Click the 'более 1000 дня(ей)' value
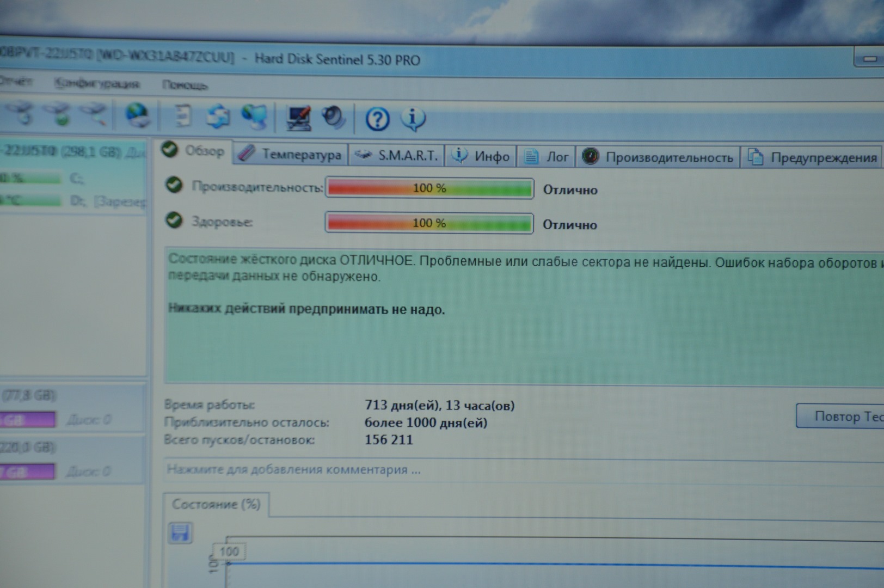The height and width of the screenshot is (588, 884). 426,423
